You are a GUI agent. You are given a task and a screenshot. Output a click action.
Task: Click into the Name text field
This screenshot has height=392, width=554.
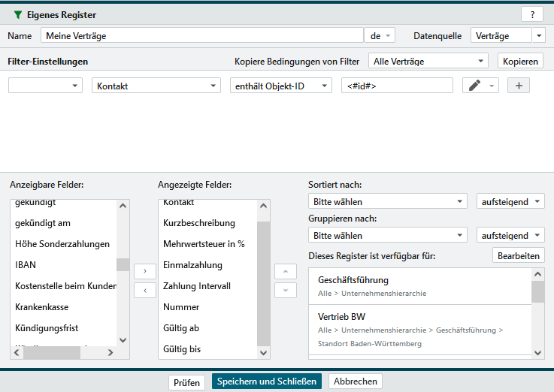point(201,35)
